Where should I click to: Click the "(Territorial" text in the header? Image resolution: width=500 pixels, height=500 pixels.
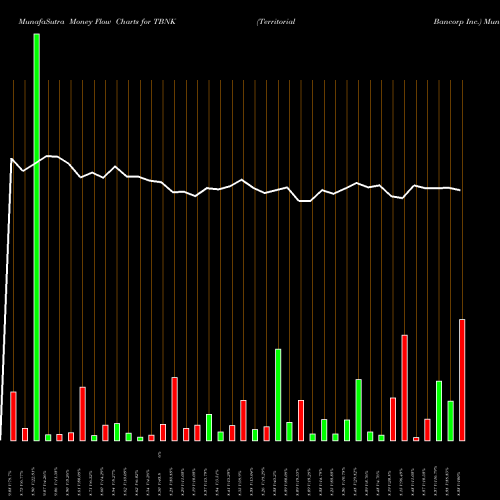[x=276, y=22]
